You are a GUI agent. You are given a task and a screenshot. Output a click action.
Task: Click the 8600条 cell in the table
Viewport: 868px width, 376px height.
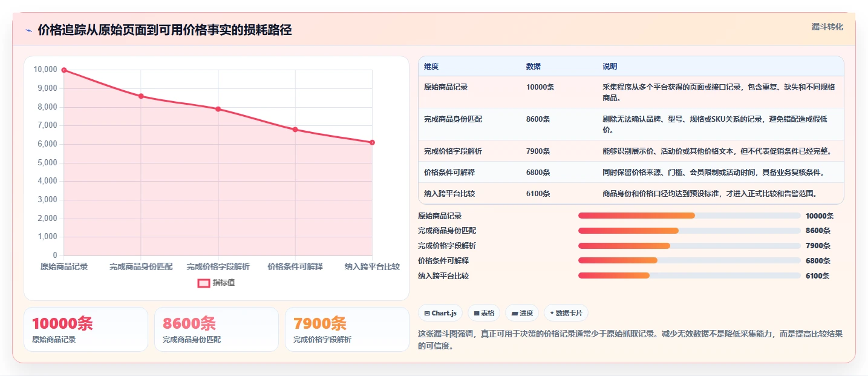[x=538, y=119]
